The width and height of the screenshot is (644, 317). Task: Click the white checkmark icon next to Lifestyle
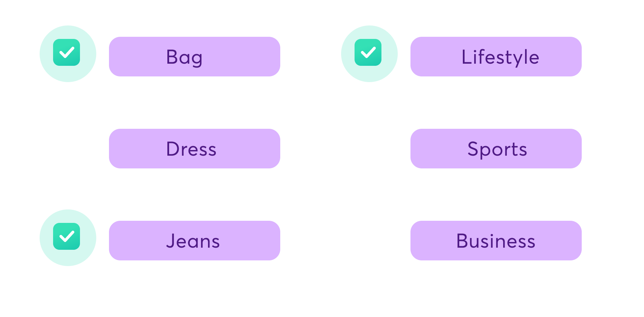click(368, 52)
